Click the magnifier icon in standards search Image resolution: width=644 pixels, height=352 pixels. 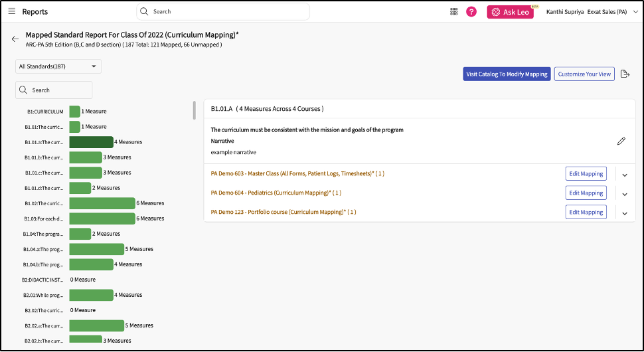[x=23, y=90]
